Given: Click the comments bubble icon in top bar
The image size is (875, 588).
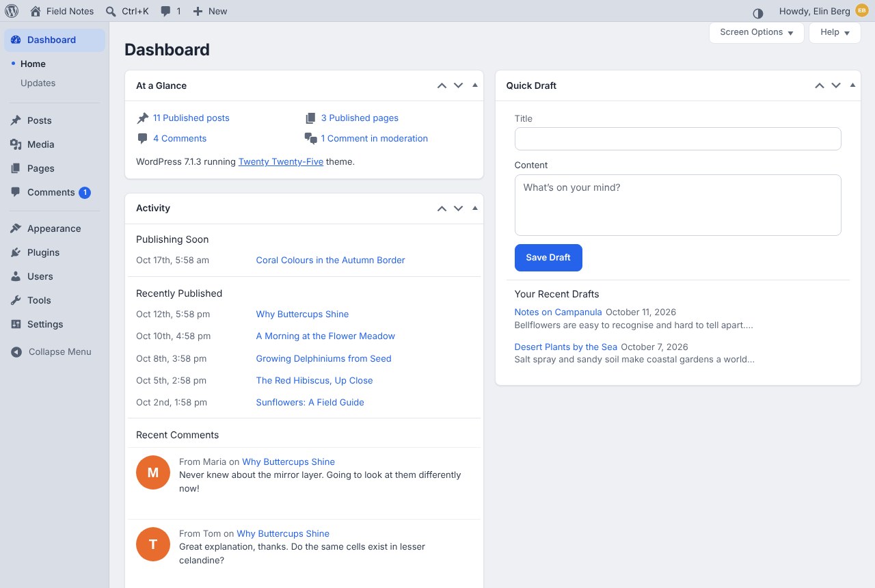Looking at the screenshot, I should 165,11.
